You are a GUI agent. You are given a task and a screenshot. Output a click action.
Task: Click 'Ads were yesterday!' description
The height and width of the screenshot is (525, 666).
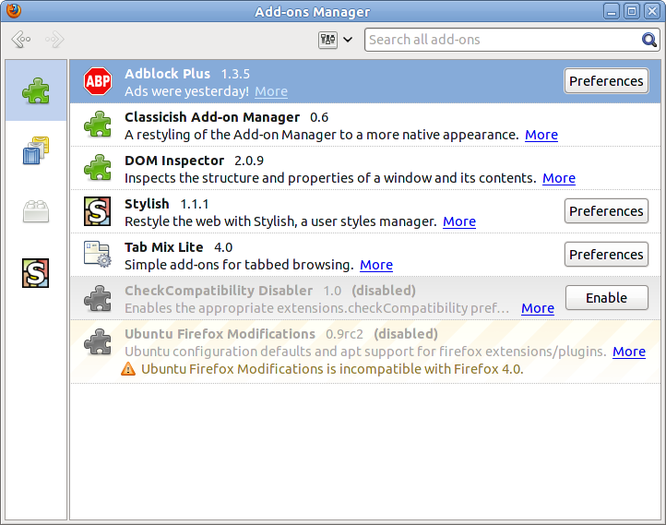tap(186, 91)
